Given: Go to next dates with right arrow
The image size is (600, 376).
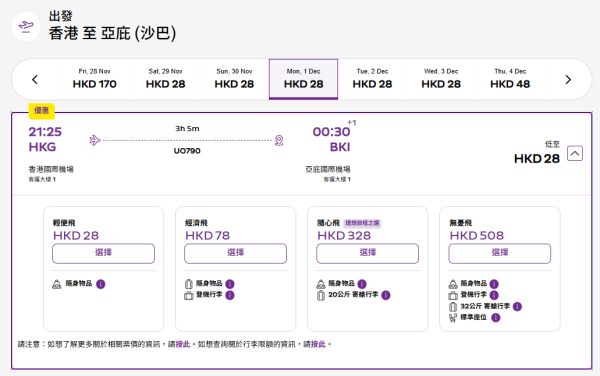Looking at the screenshot, I should [x=568, y=80].
